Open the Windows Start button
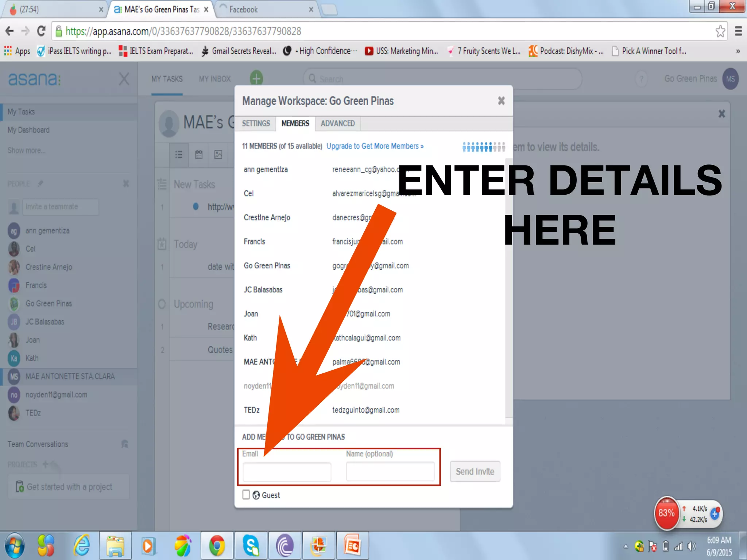This screenshot has width=747, height=560. [15, 546]
